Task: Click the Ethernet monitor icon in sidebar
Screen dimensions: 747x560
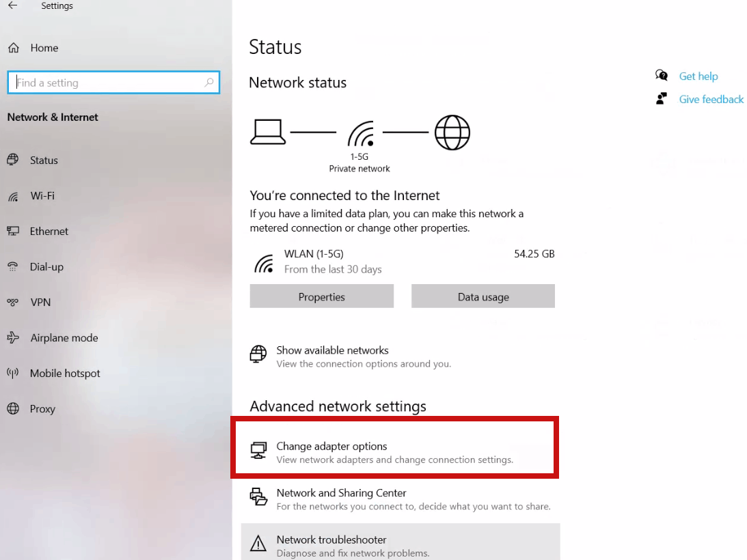Action: click(13, 231)
